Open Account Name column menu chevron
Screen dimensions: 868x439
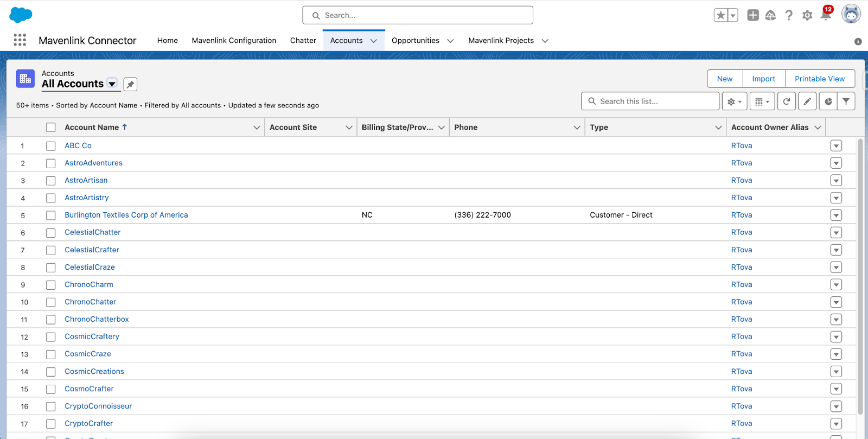[x=257, y=128]
